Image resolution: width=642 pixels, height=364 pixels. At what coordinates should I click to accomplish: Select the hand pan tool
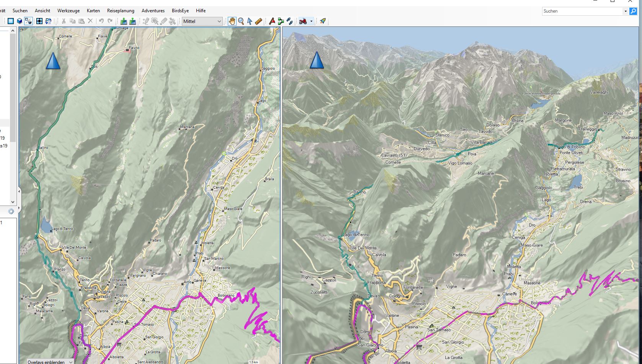[232, 21]
